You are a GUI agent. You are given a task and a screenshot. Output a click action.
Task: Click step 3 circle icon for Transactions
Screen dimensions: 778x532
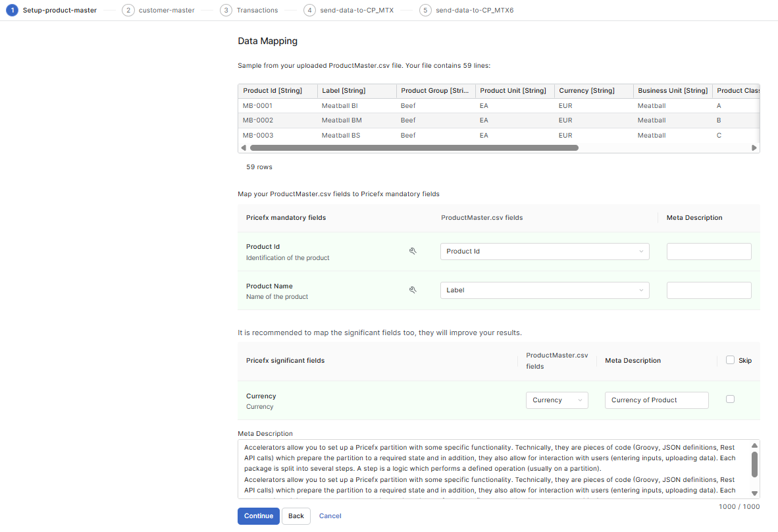[226, 10]
